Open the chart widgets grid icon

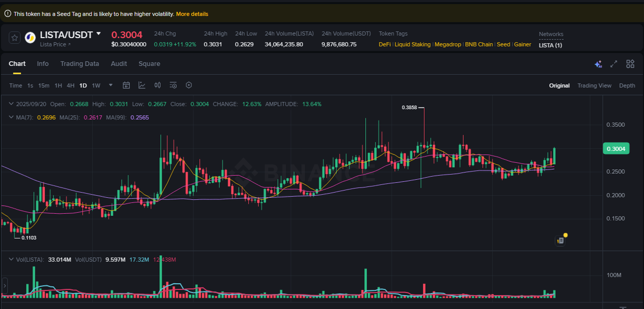(630, 63)
